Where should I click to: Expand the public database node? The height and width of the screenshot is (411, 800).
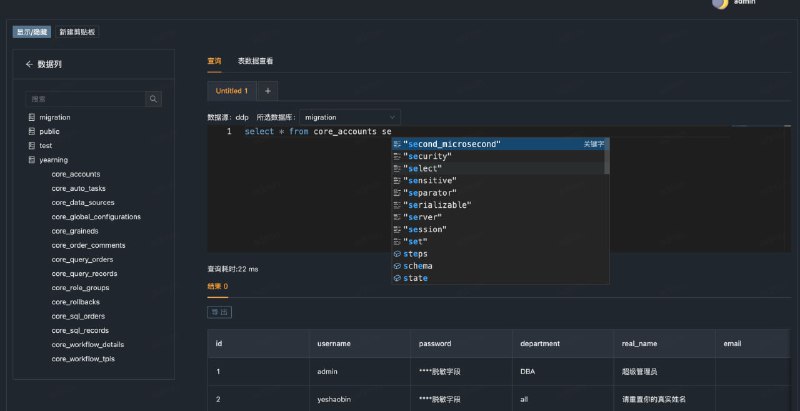[49, 132]
